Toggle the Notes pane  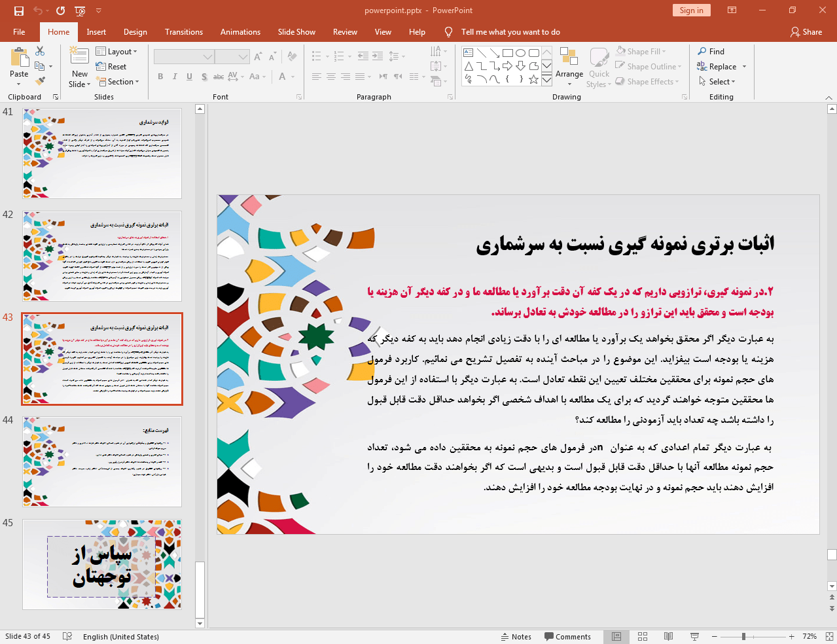click(516, 636)
